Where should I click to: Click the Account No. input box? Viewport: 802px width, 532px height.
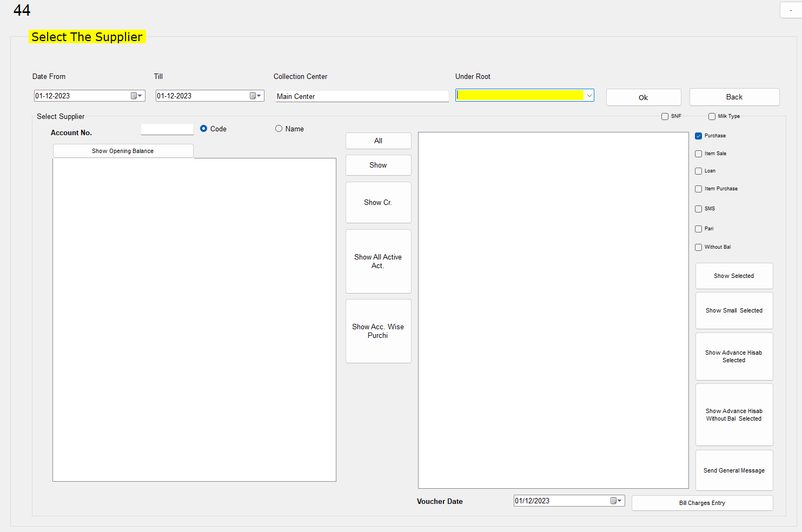point(167,129)
